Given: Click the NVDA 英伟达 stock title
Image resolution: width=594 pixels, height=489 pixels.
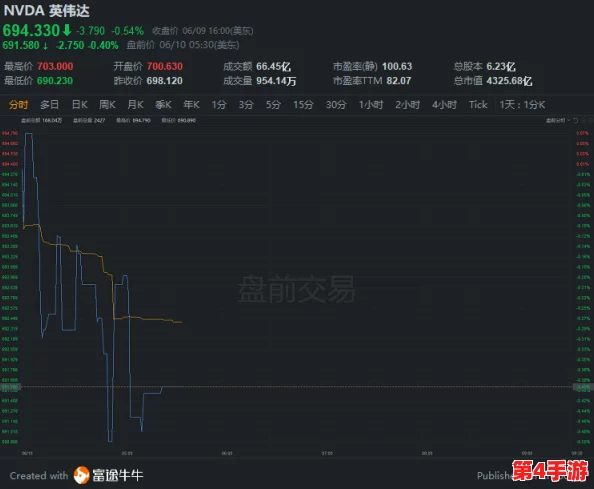Looking at the screenshot, I should coord(47,11).
